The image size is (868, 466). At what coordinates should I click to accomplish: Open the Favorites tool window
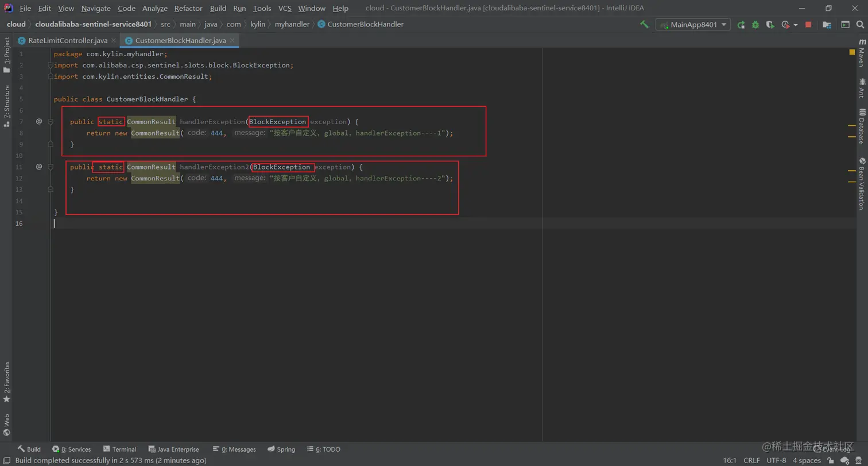point(6,382)
